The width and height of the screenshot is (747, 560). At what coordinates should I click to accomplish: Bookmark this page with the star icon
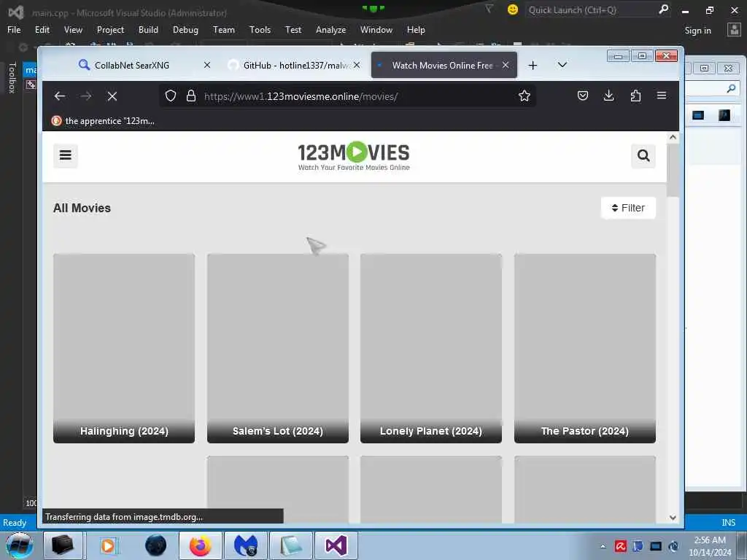pyautogui.click(x=525, y=96)
